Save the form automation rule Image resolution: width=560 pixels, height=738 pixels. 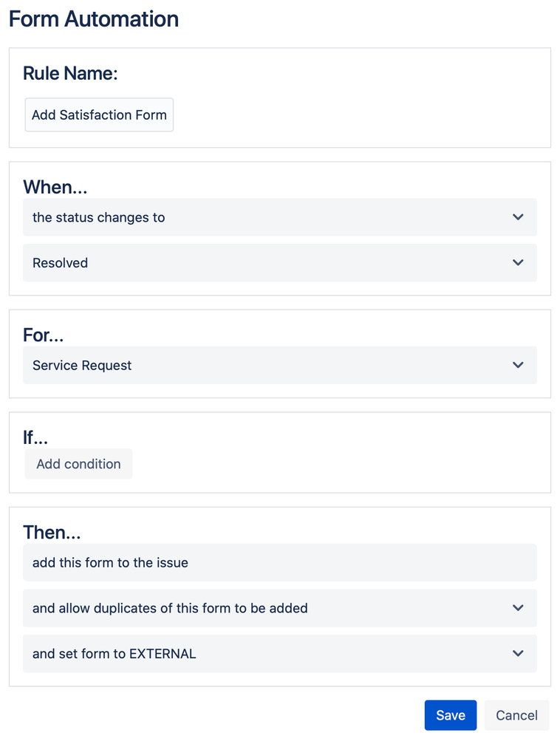coord(450,714)
